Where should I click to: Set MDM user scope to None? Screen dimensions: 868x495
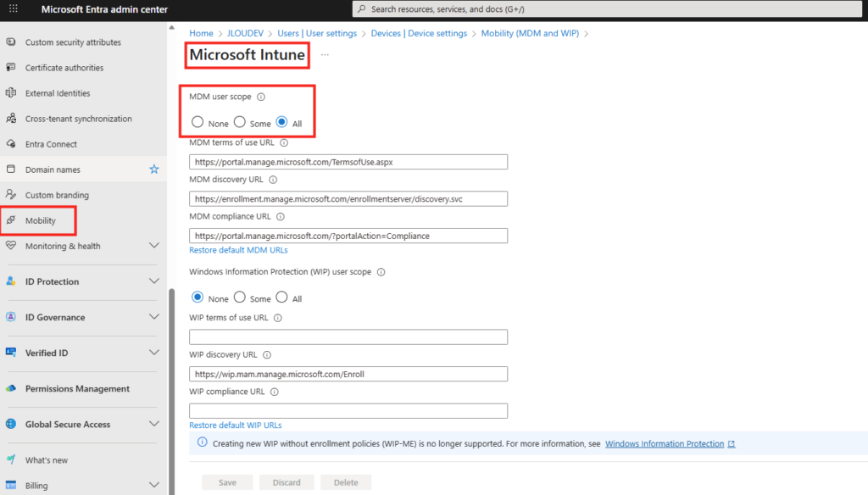198,123
